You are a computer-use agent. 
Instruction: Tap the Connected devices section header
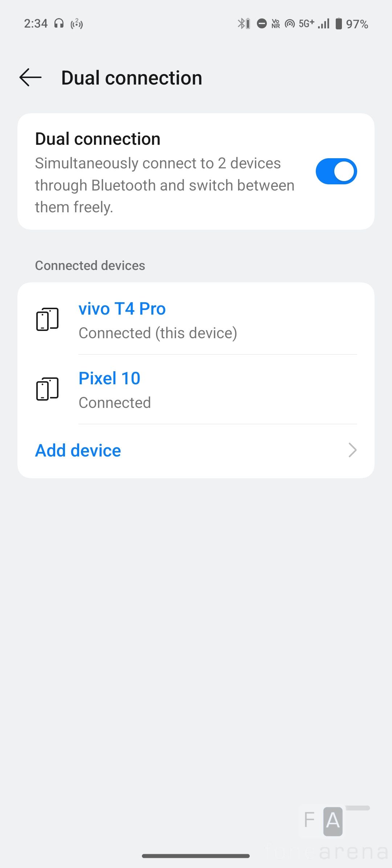90,266
